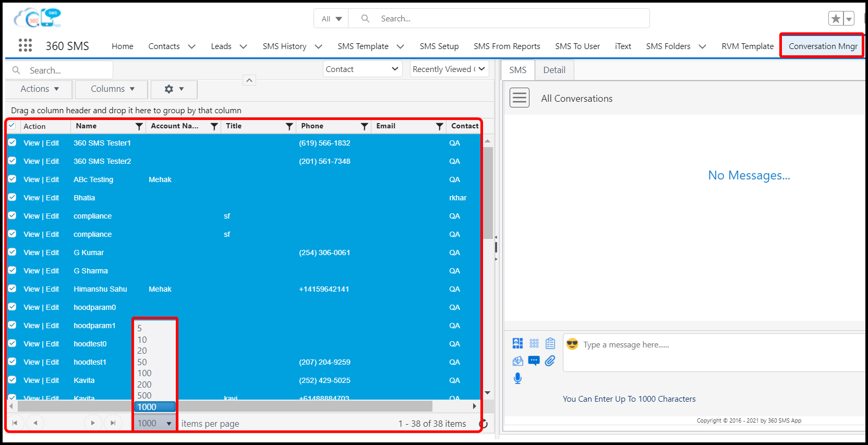Open the Actions dropdown
Screen dimensions: 868x445
[x=40, y=89]
